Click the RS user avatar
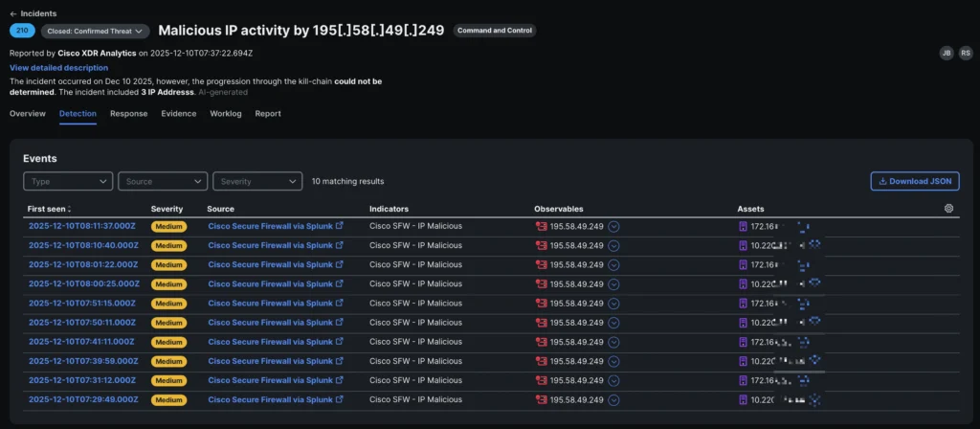The width and height of the screenshot is (980, 429). coord(967,54)
